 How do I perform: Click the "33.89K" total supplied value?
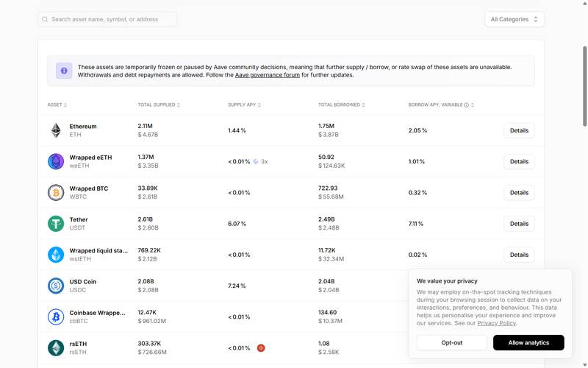pos(148,188)
